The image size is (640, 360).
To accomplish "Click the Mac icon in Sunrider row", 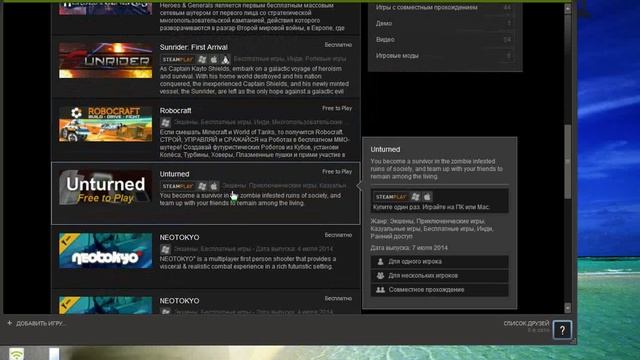I will (213, 60).
